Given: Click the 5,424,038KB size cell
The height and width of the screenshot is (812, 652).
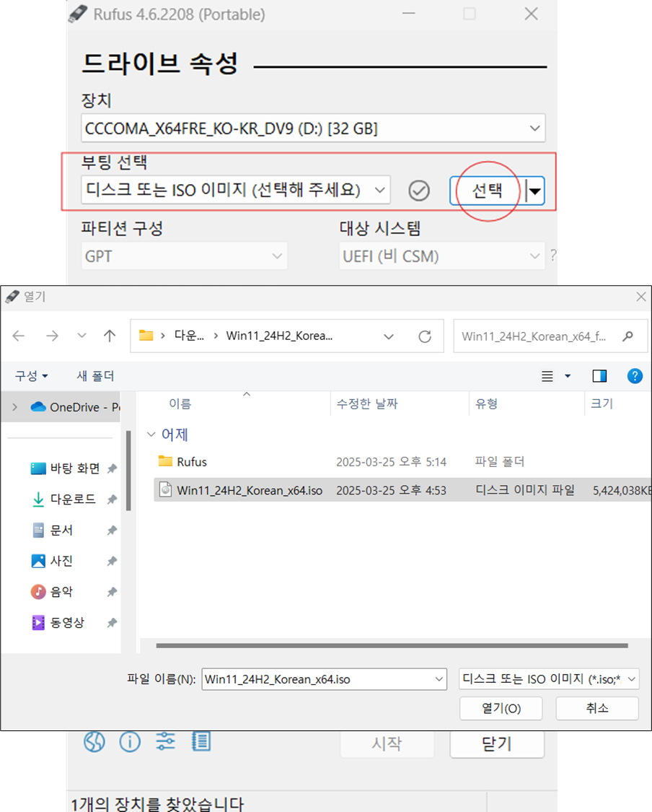Looking at the screenshot, I should (x=622, y=490).
